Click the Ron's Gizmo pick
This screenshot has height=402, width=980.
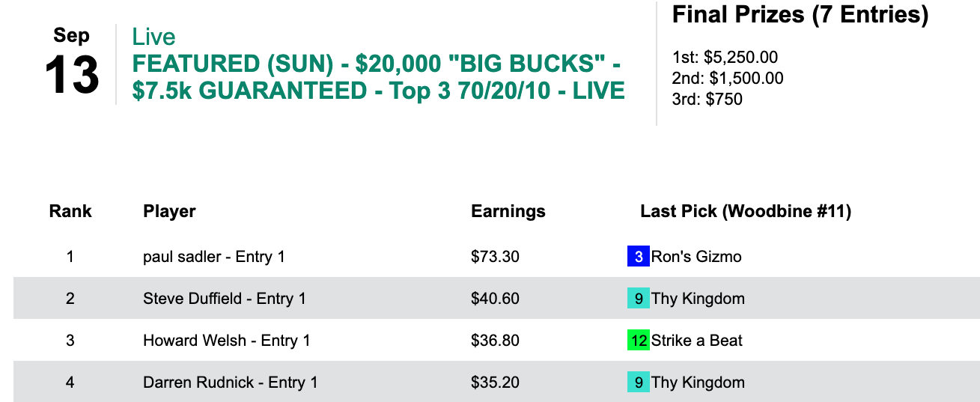696,257
